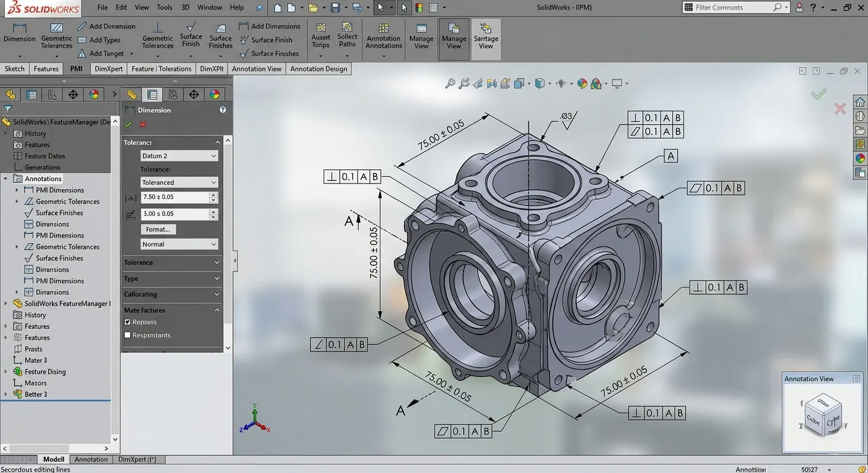Screen dimensions: 868x473
Task: Select the color wheel tab in Dimension panel
Action: click(215, 94)
